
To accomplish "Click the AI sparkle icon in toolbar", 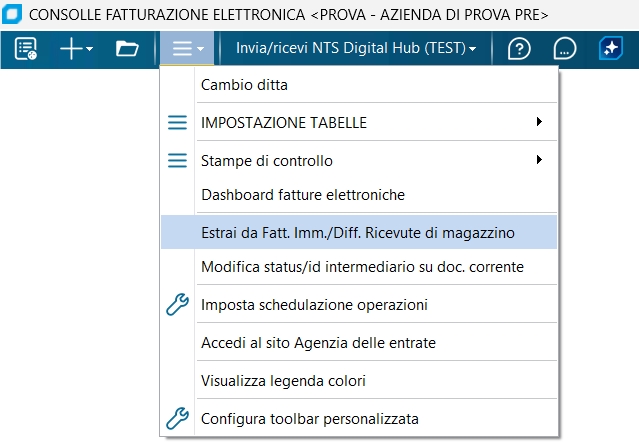I will (609, 48).
